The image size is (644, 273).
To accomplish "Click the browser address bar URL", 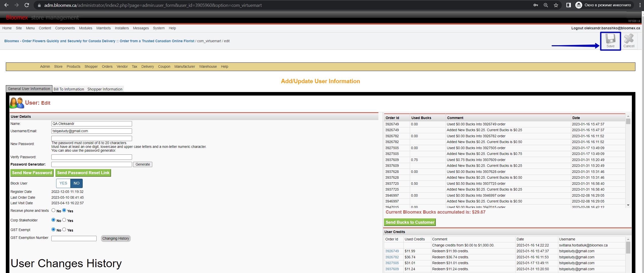I will tap(153, 5).
